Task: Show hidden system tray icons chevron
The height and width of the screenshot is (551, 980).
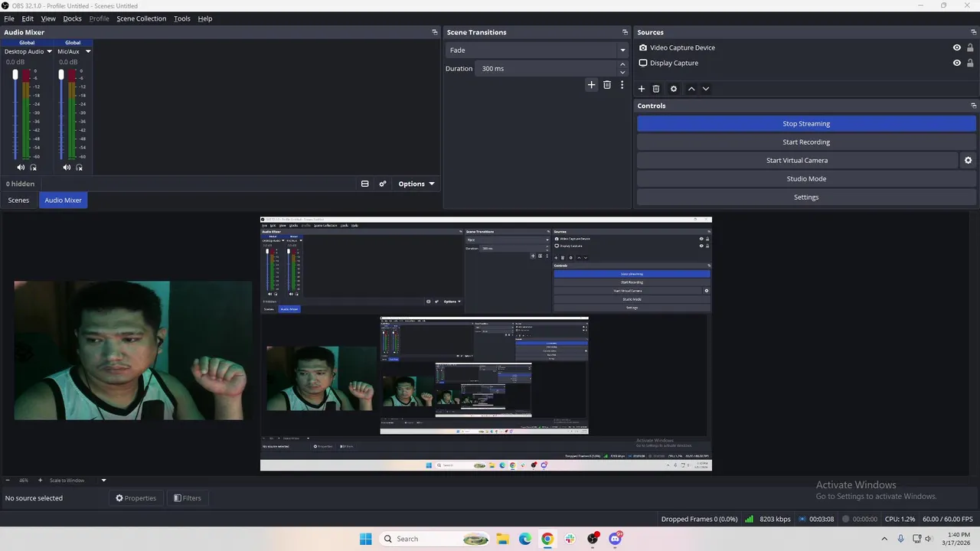Action: pos(886,539)
